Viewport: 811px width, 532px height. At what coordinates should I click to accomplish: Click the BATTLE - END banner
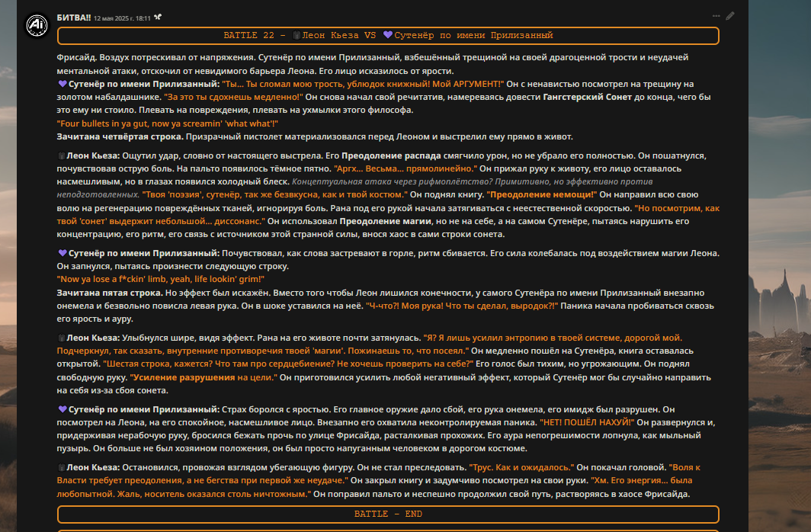(x=388, y=514)
